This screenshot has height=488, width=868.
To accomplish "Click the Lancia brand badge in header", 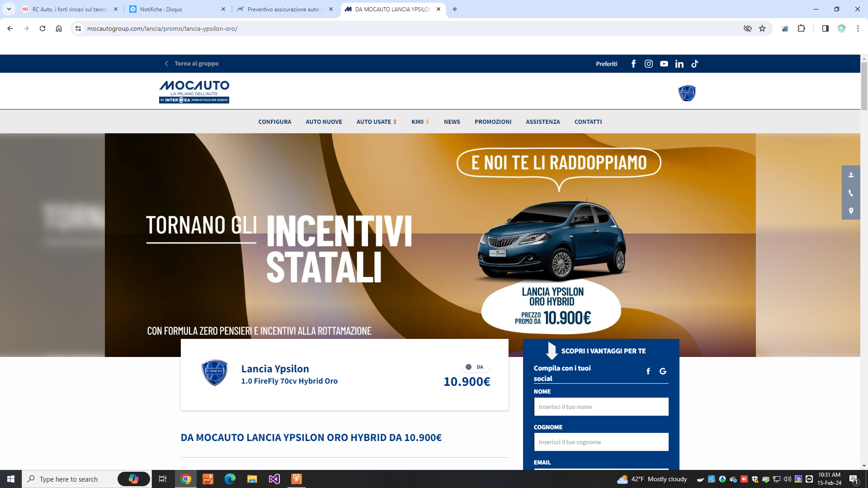I will [x=687, y=93].
